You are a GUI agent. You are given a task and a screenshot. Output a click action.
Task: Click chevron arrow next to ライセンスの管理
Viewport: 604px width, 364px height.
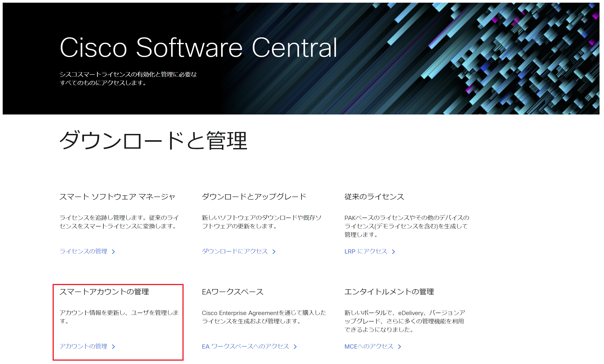(114, 252)
